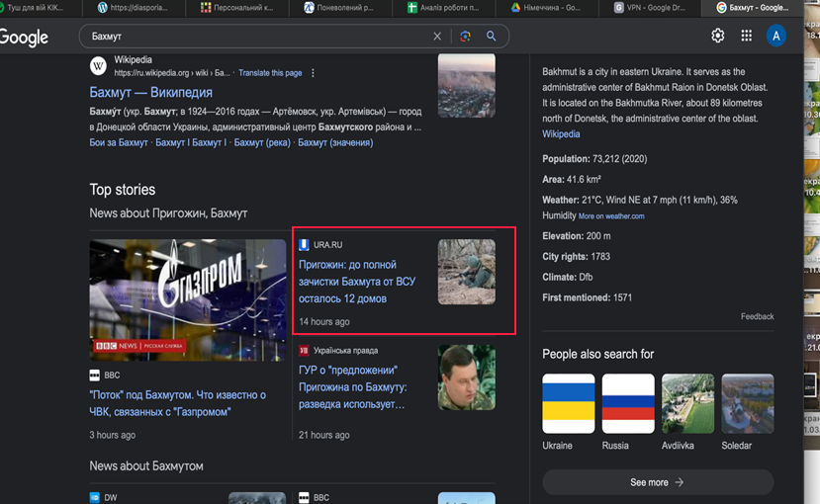The width and height of the screenshot is (820, 504).
Task: Open the Google apps grid icon
Action: [x=747, y=37]
